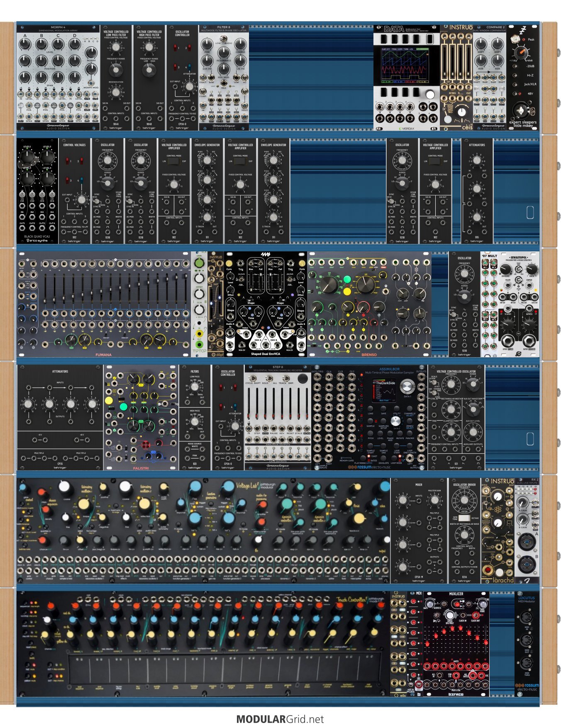The image size is (561, 728).
Task: Click the Mordax logo on DATA module
Action: [x=406, y=129]
